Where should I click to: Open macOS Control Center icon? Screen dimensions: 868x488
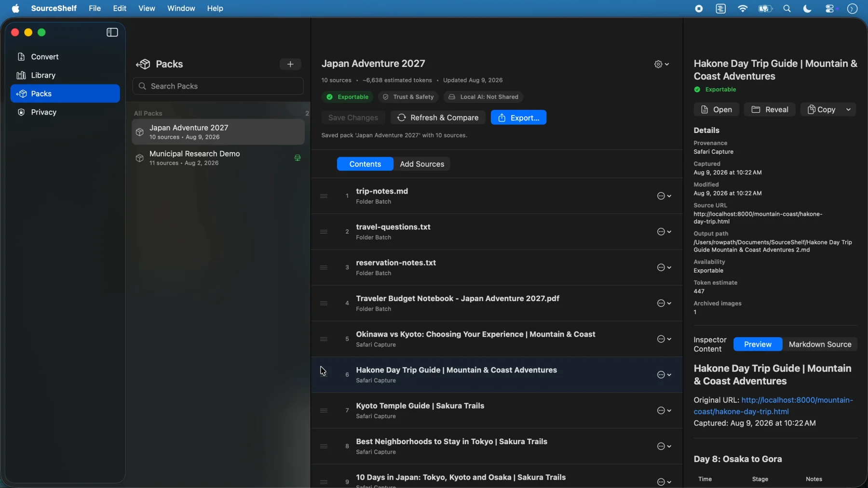(830, 9)
